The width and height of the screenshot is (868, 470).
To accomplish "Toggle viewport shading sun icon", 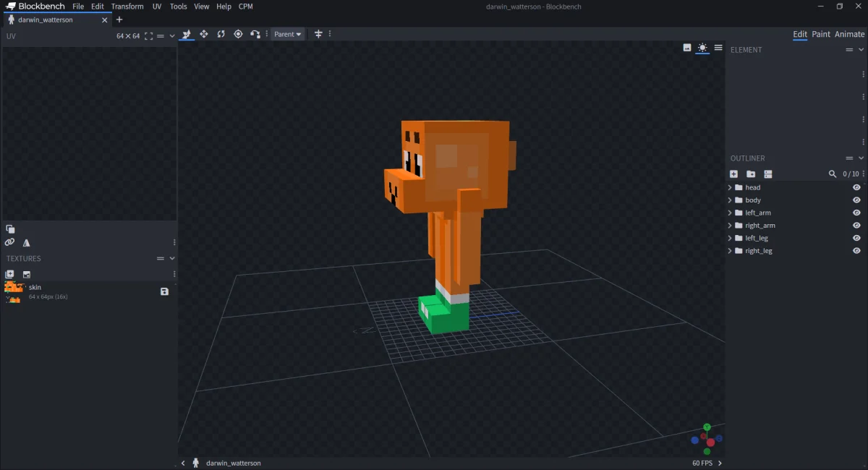I will point(702,48).
